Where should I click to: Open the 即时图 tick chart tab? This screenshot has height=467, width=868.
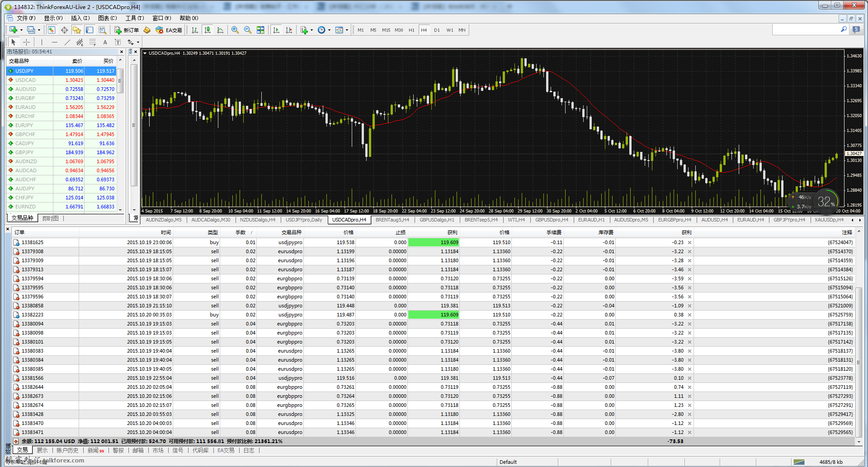coord(51,218)
